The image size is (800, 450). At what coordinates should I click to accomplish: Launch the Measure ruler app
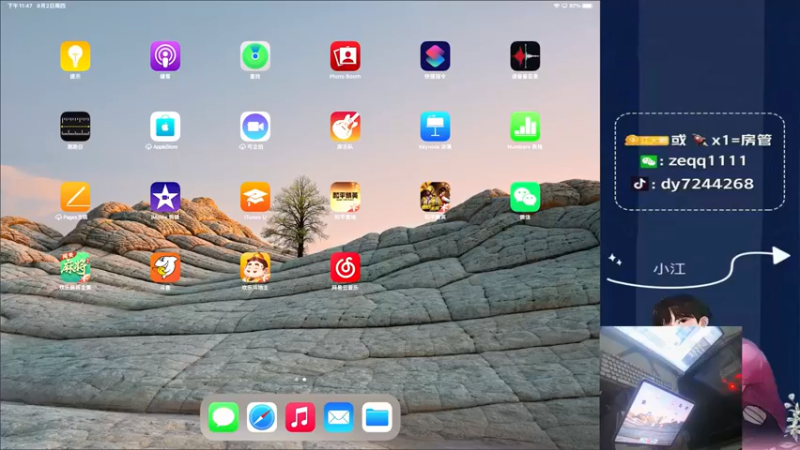[76, 127]
